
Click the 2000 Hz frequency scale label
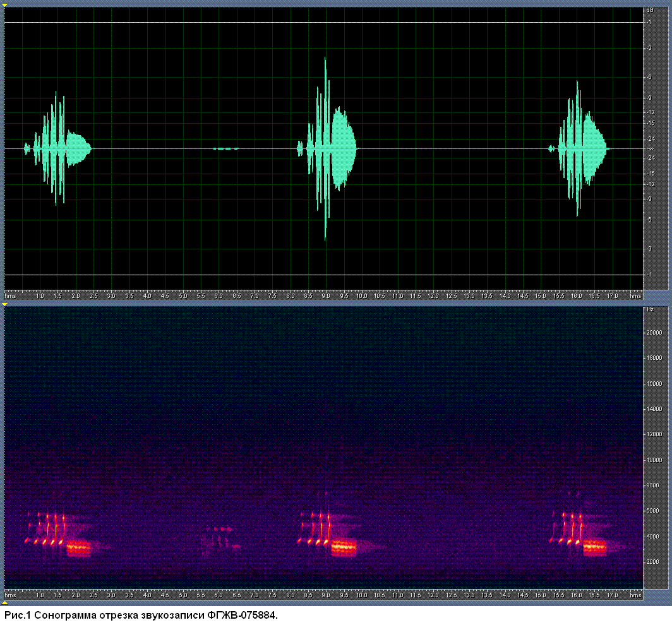(x=653, y=561)
